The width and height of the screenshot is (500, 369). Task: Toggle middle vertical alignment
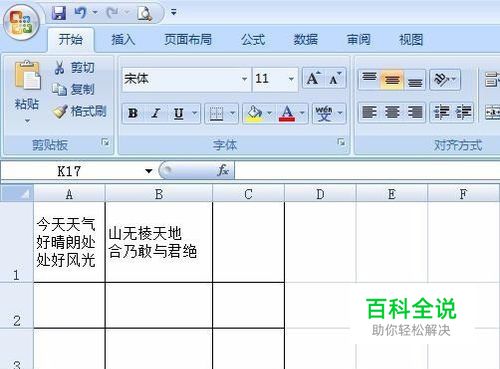pyautogui.click(x=392, y=79)
